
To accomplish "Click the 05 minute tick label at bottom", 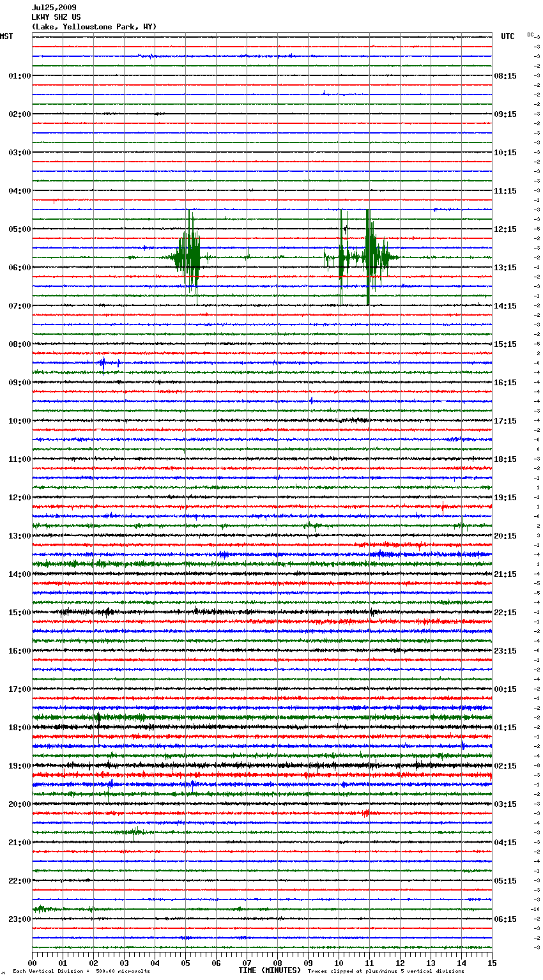I will (186, 963).
